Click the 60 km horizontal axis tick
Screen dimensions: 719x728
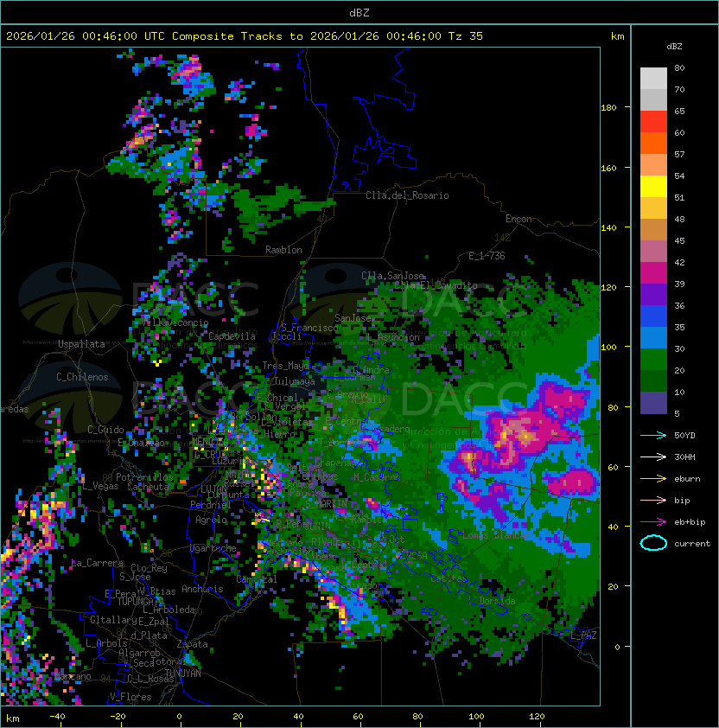click(358, 717)
